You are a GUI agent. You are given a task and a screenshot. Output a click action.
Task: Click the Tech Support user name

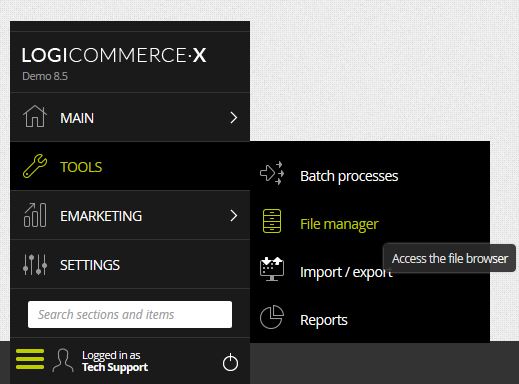coord(115,367)
